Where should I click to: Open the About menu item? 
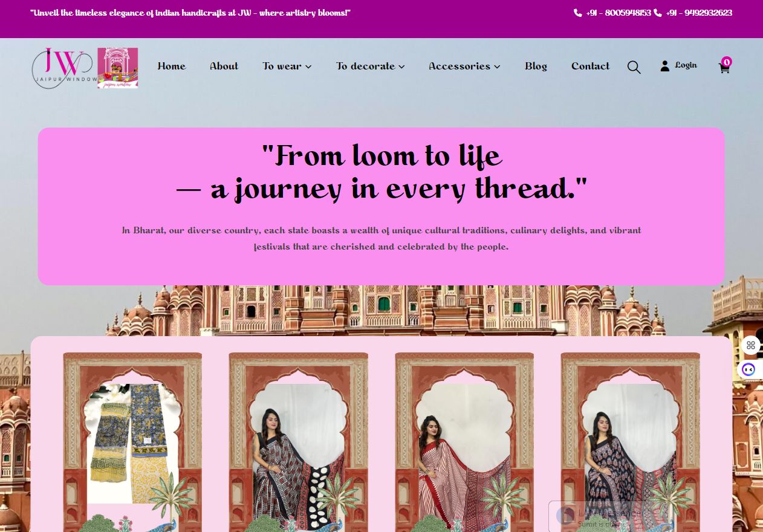224,66
